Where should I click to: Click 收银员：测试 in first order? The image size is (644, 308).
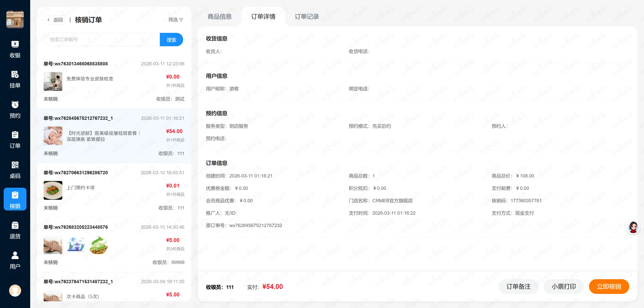(x=170, y=99)
